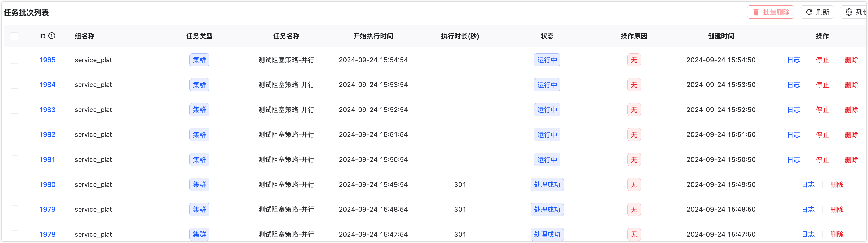Check the checkbox for row 1982
Screen dimensions: 868x243
pyautogui.click(x=14, y=134)
